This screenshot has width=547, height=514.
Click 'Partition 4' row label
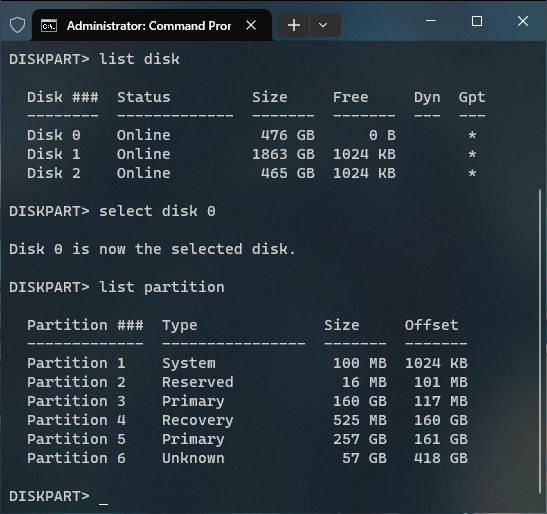76,420
